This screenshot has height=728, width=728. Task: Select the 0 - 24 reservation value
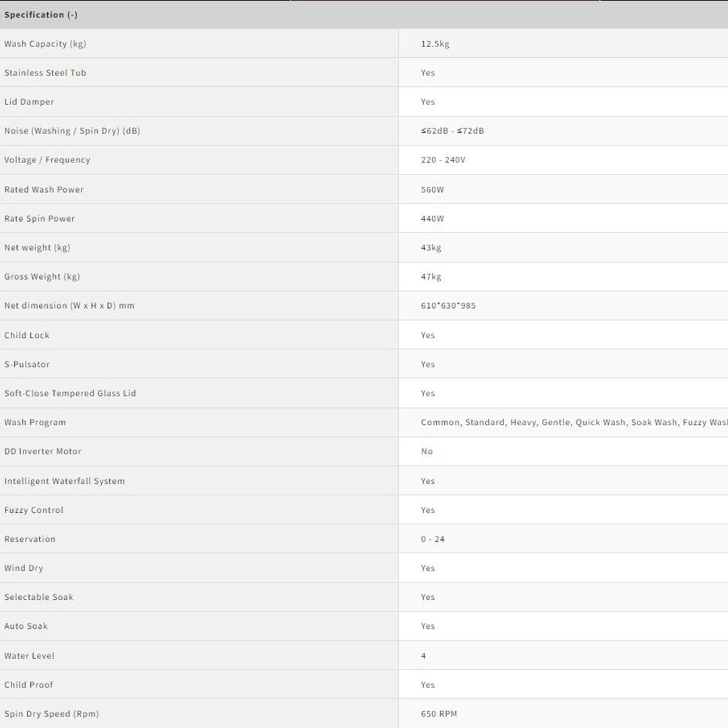click(433, 539)
